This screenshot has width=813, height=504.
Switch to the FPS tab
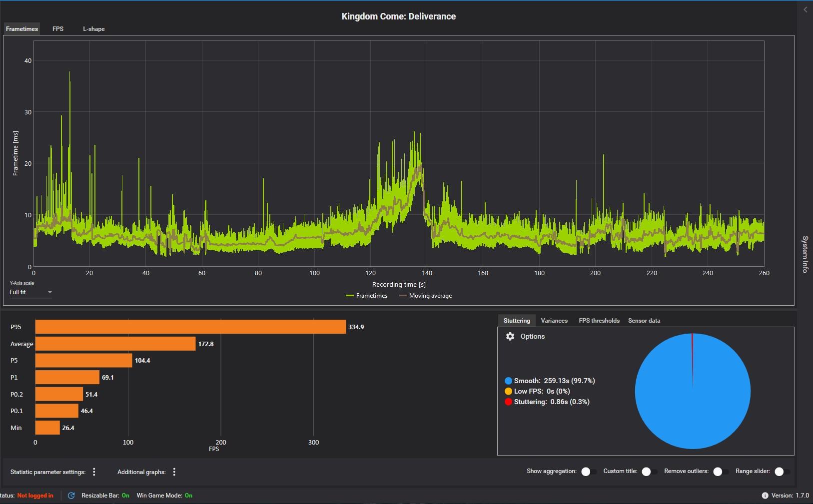(x=58, y=29)
